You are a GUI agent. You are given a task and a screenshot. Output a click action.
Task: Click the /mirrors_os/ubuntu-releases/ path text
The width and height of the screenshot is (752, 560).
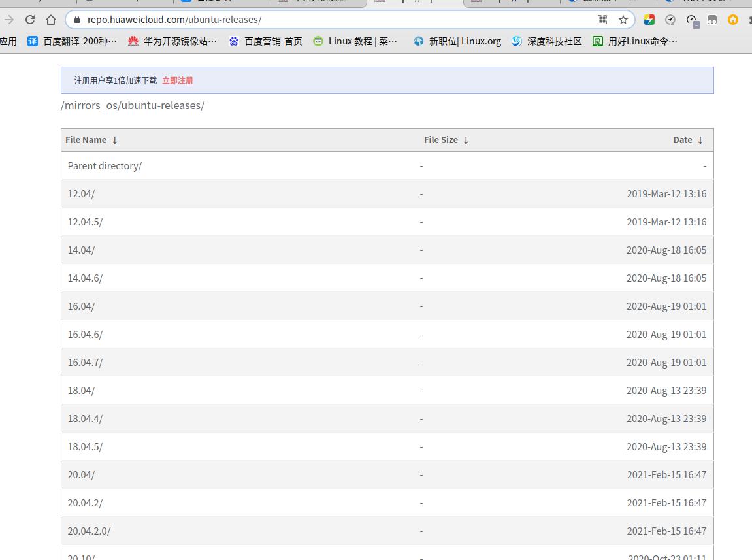point(133,106)
